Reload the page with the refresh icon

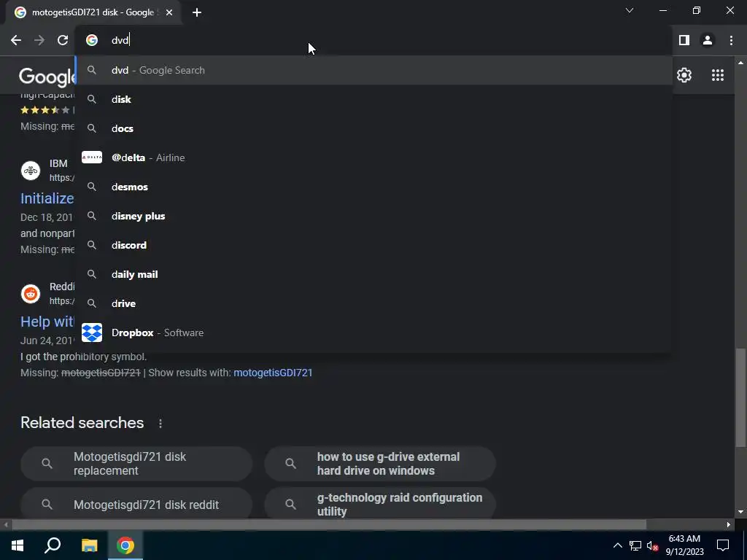tap(63, 40)
